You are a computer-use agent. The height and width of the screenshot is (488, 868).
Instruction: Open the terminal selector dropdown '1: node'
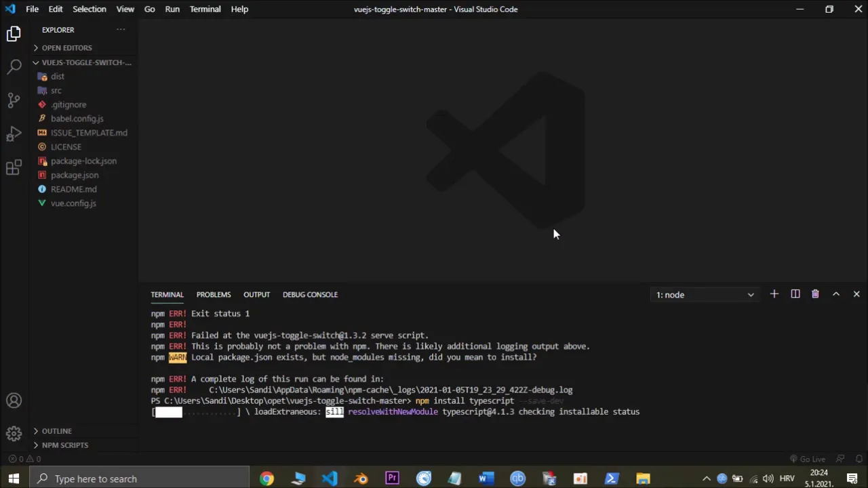tap(705, 295)
